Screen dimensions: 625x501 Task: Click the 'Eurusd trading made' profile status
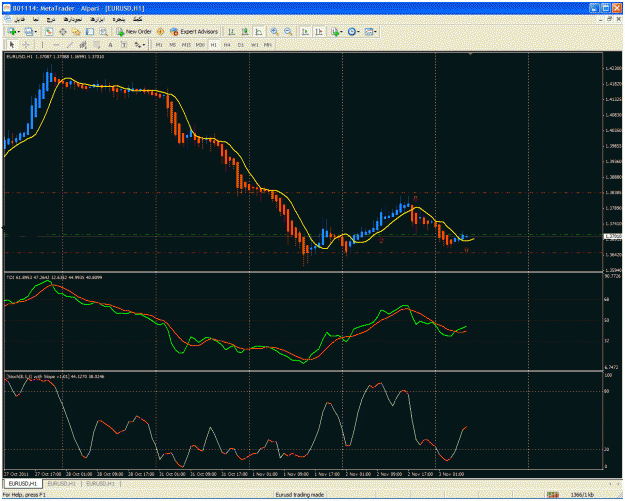(300, 495)
